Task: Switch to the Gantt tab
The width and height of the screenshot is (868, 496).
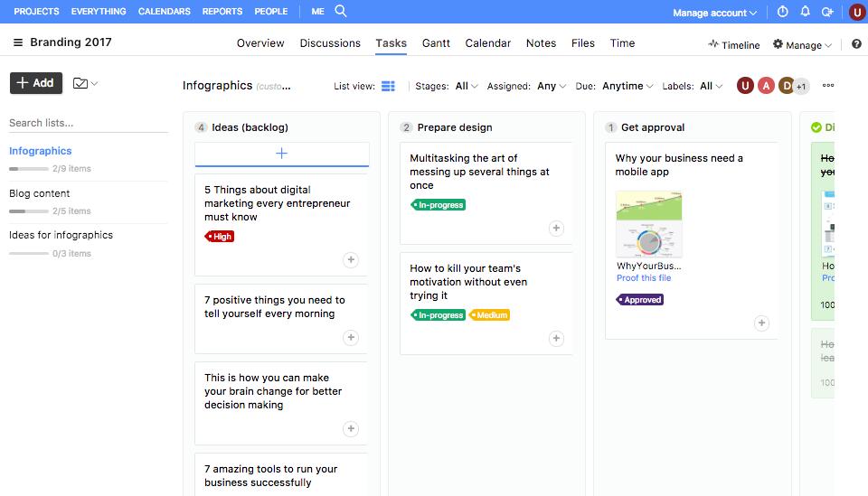Action: click(436, 43)
